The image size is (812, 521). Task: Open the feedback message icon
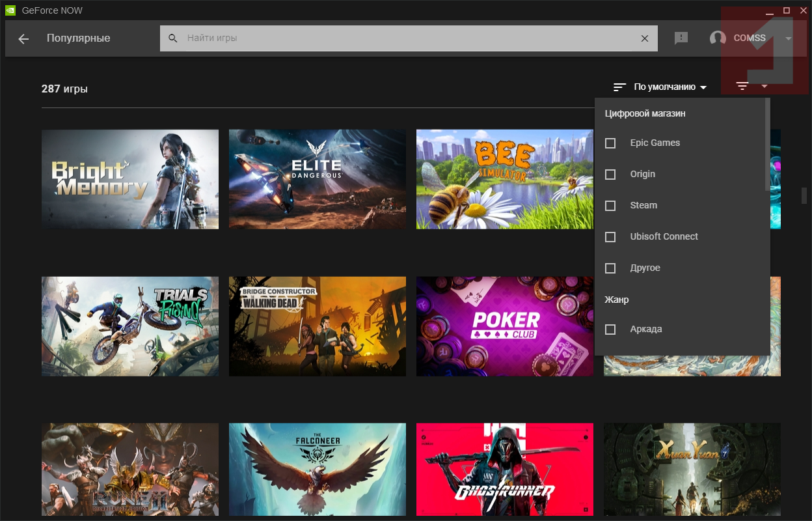[681, 38]
